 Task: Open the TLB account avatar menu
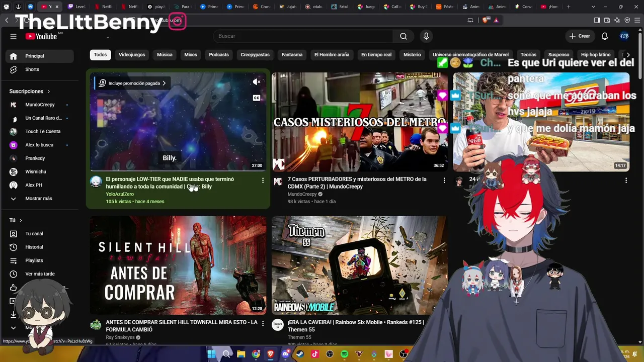click(624, 36)
